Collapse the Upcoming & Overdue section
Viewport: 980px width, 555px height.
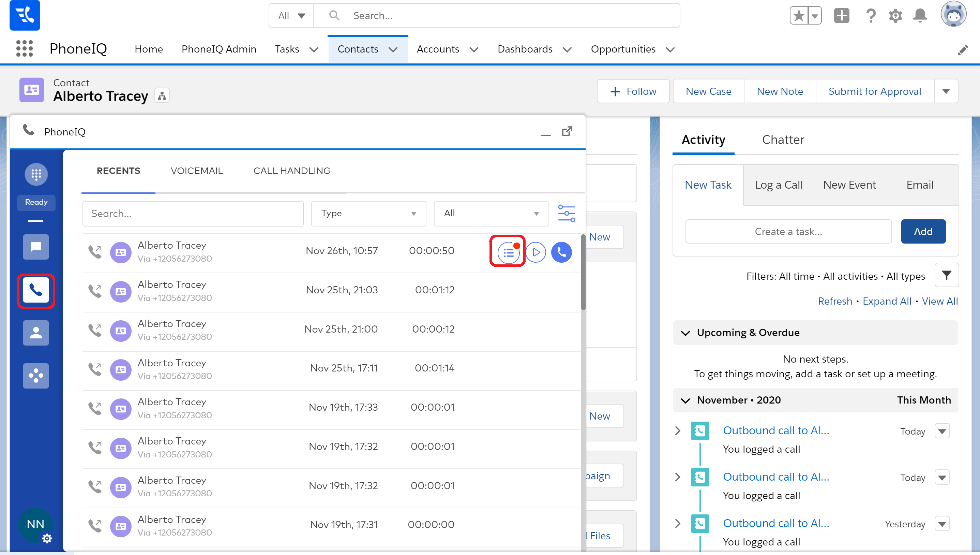pyautogui.click(x=685, y=333)
